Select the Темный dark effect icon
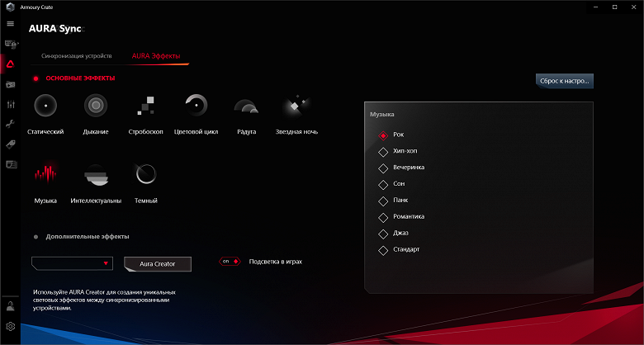 (146, 174)
